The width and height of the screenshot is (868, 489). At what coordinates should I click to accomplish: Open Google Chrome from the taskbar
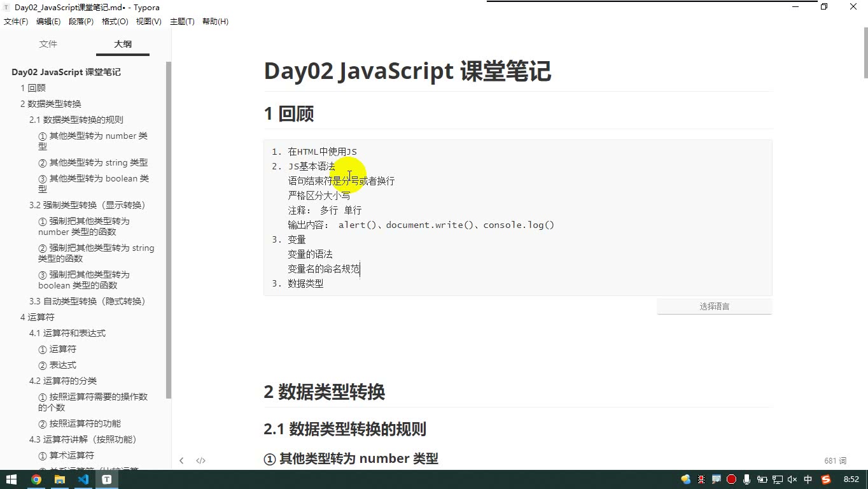pos(36,479)
